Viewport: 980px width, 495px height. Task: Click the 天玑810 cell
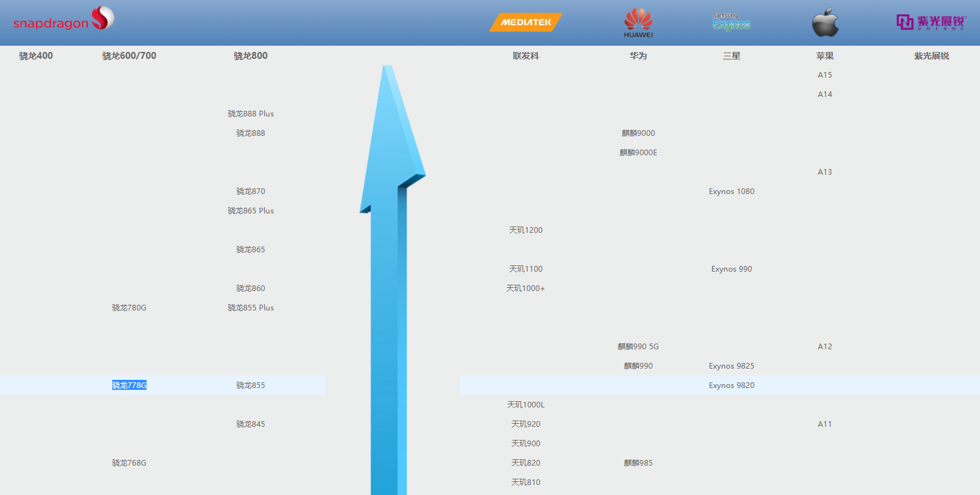point(526,482)
